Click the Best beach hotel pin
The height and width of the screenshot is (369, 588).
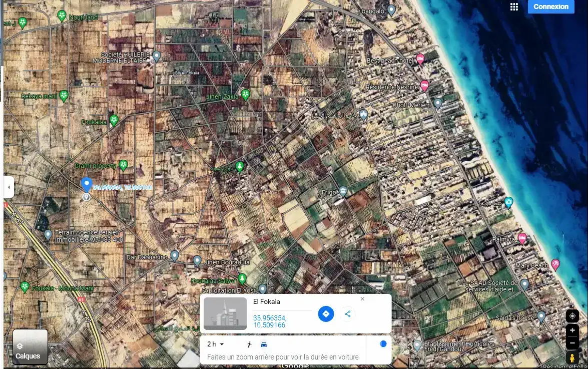click(x=420, y=59)
